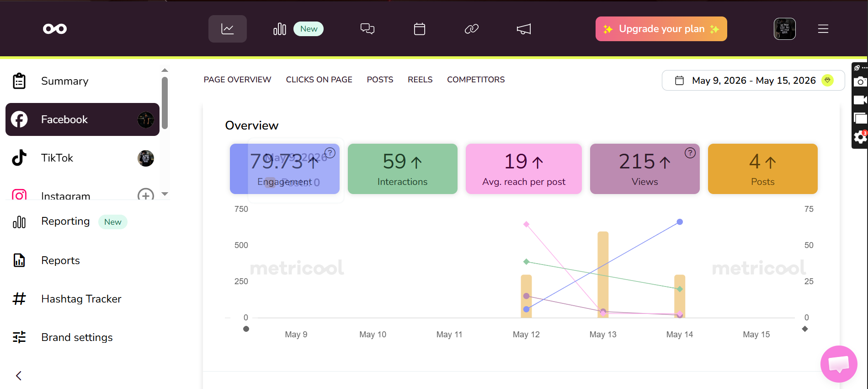
Task: Open the date range picker May 9 - May 15
Action: tap(753, 81)
